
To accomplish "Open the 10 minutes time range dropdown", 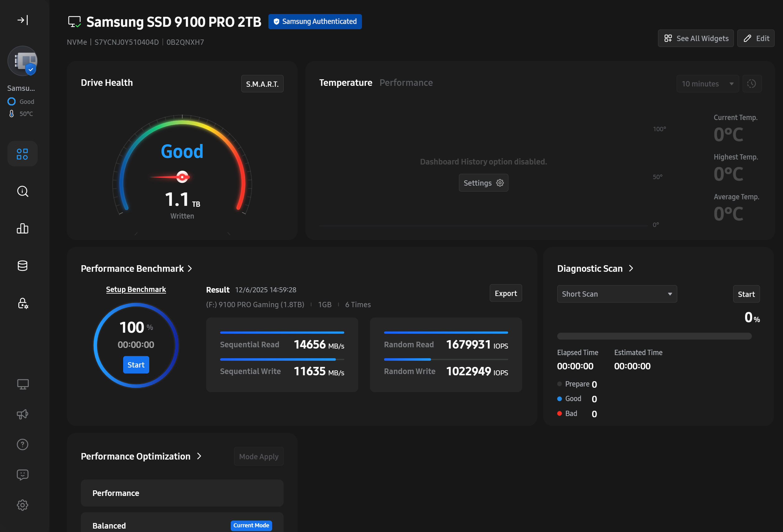I will 707,84.
